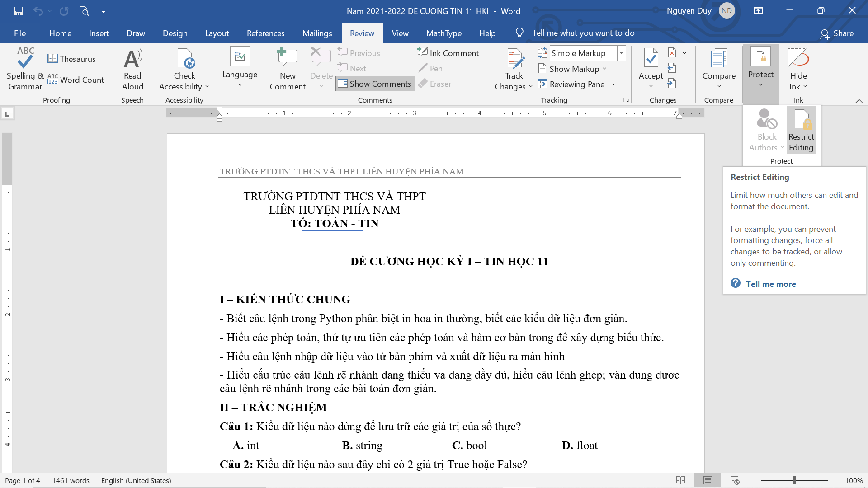Open Reviewing Pane dropdown arrow
This screenshot has height=488, width=868.
(x=613, y=84)
